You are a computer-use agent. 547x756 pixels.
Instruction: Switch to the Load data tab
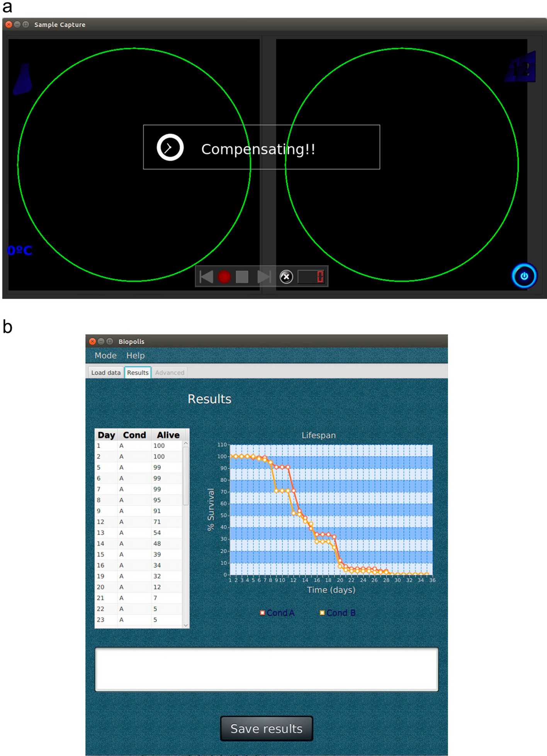(x=106, y=373)
